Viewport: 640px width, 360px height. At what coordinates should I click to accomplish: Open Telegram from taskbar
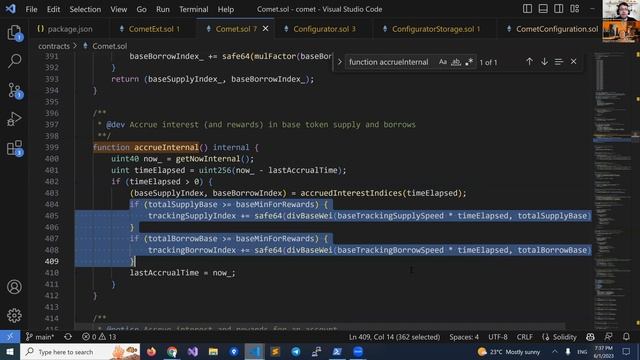(296, 351)
